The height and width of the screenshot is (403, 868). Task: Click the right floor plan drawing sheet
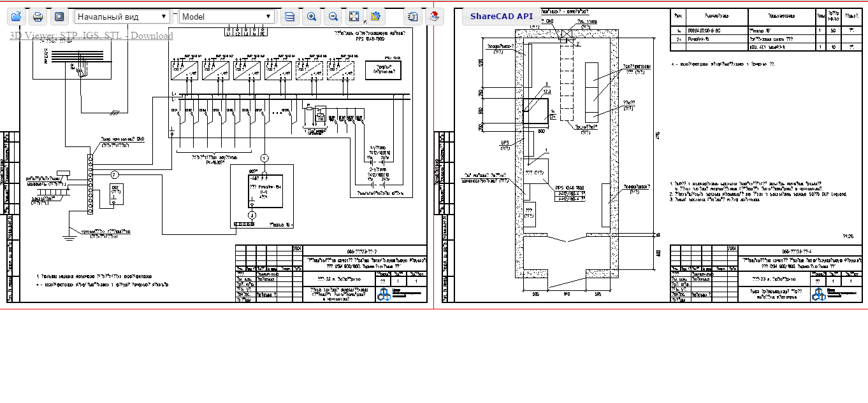[x=651, y=156]
